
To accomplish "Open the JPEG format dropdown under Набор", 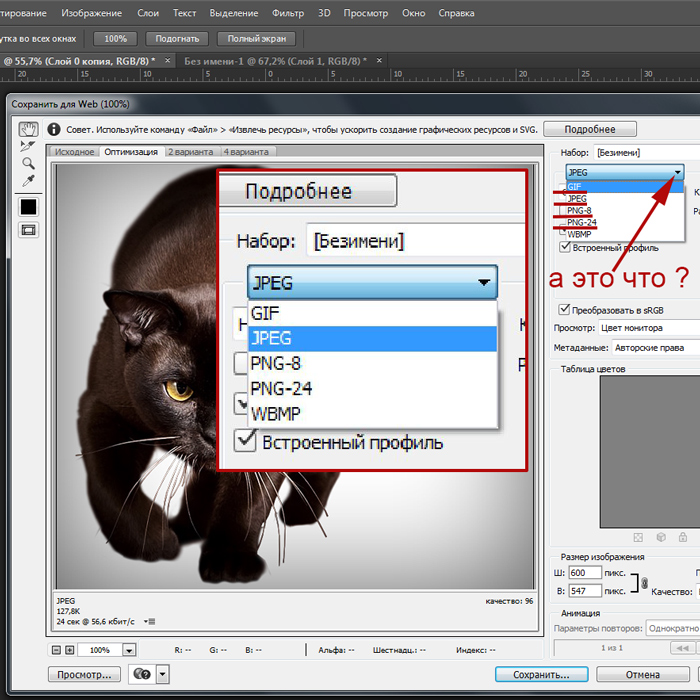I will (x=625, y=172).
